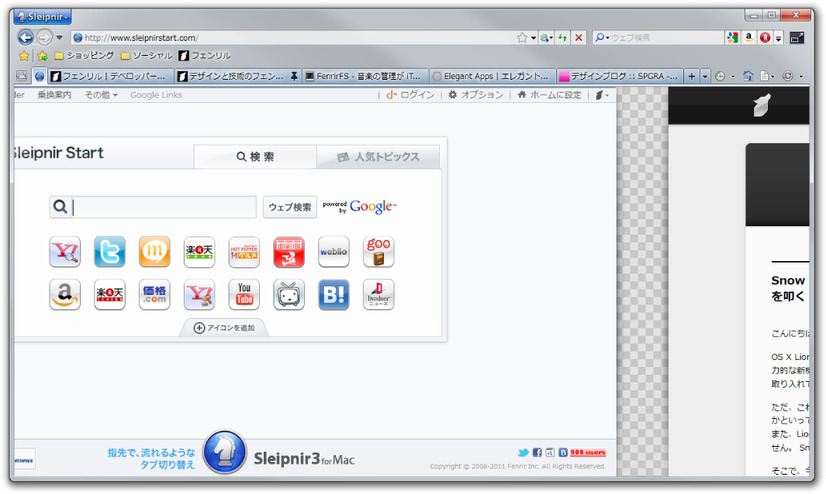
Task: Select the active Sleipnir Start globe tab
Action: (x=40, y=76)
